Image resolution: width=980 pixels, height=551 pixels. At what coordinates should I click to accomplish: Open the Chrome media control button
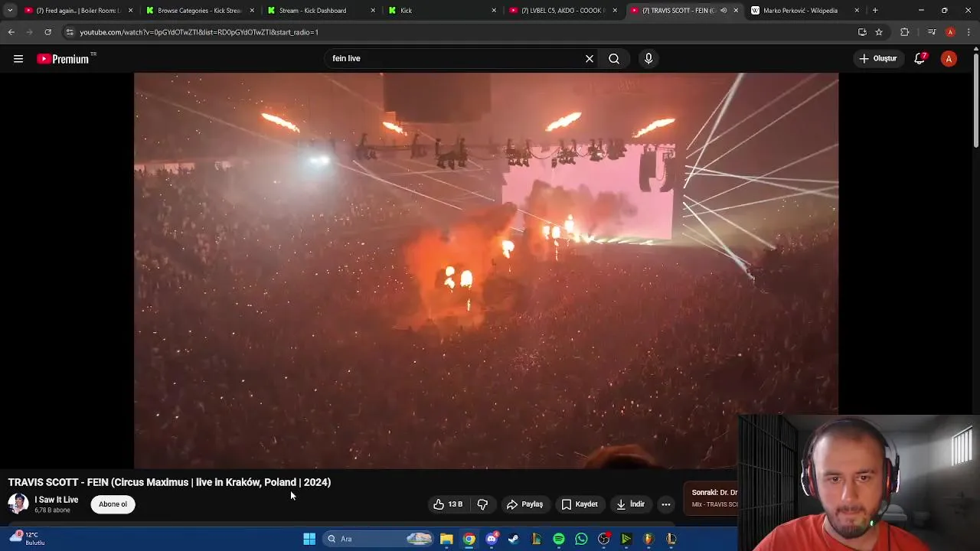[932, 32]
